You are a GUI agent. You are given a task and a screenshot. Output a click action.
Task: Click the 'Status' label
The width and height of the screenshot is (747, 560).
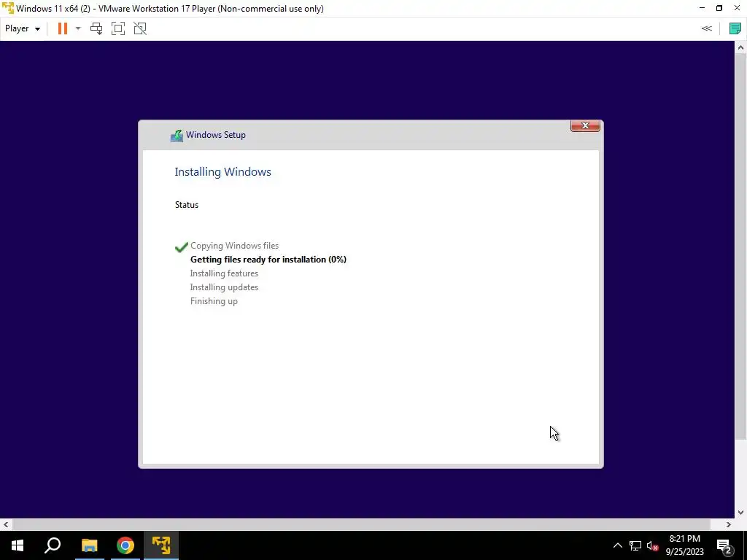click(187, 205)
